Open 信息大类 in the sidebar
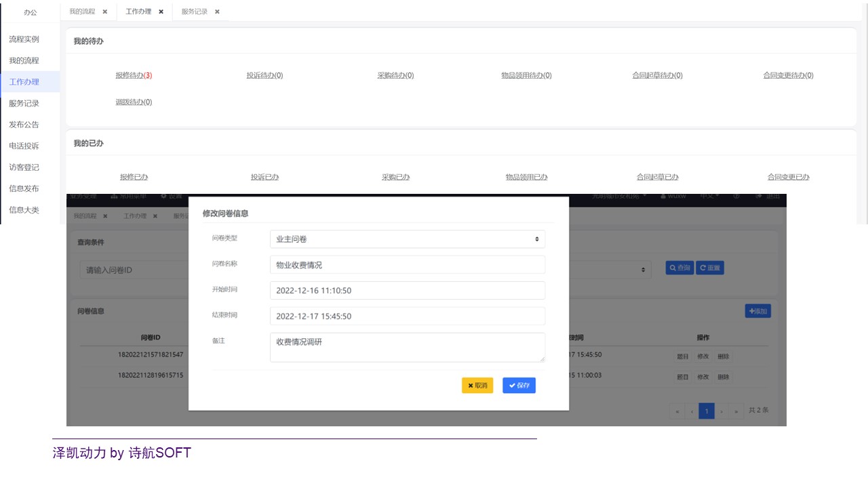This screenshot has width=868, height=488. pos(24,210)
